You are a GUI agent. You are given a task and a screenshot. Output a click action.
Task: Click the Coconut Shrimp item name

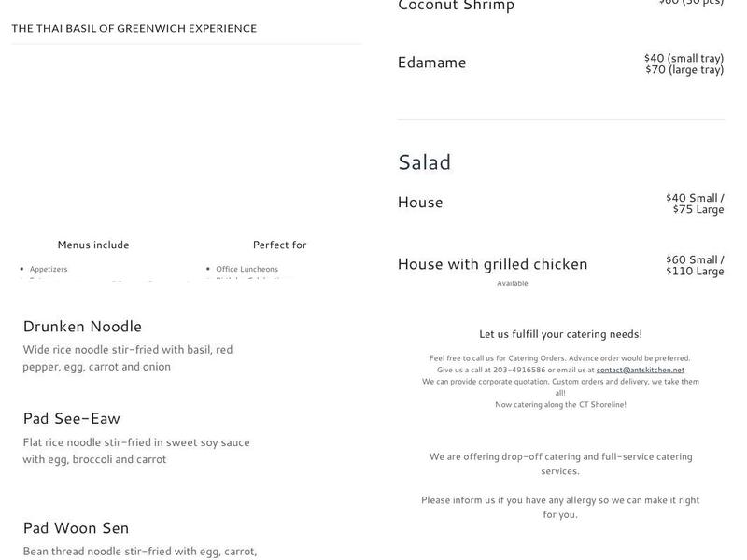[456, 6]
